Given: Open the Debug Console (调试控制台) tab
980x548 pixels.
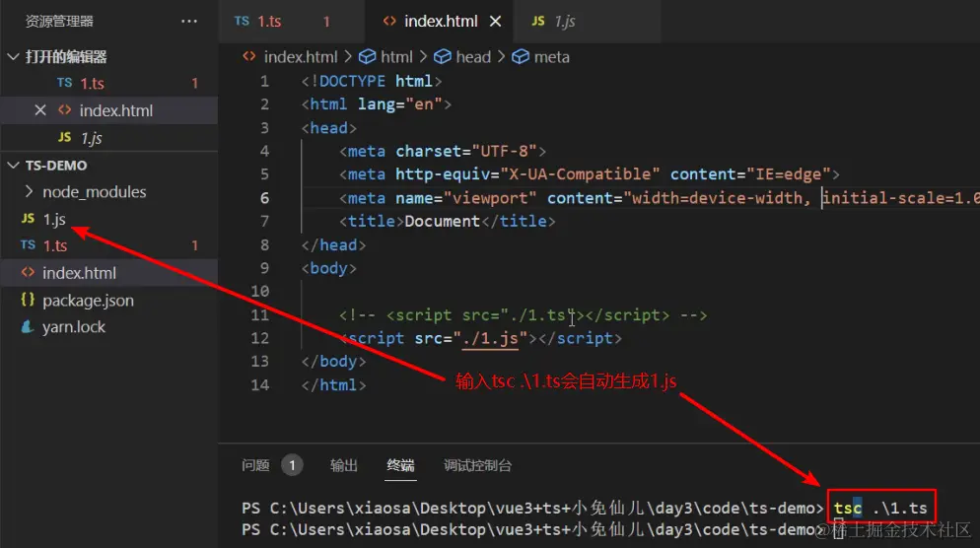Looking at the screenshot, I should (477, 465).
